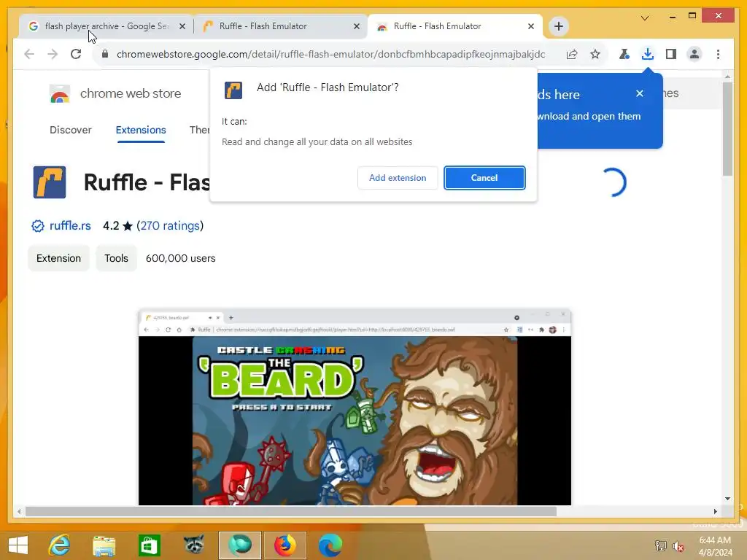Open Chrome Labs flask icon
Image resolution: width=747 pixels, height=560 pixels.
pyautogui.click(x=624, y=54)
